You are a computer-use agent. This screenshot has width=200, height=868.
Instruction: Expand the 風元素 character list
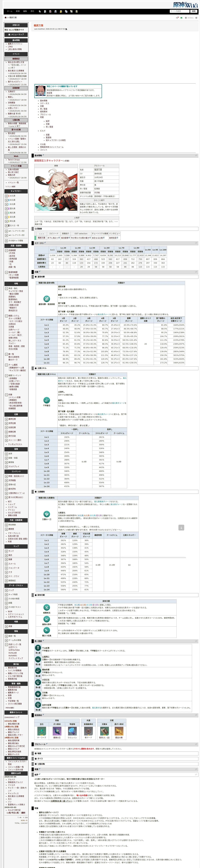coord(6,213)
